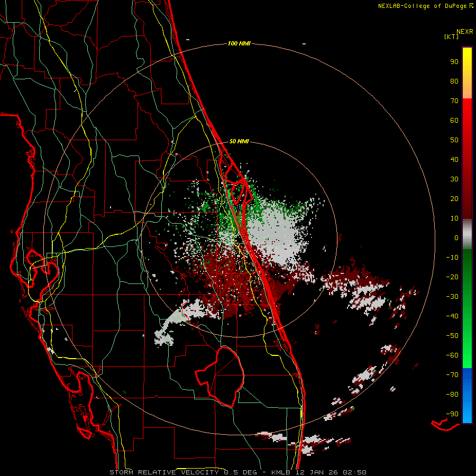Click the [KT] units label

pos(452,36)
